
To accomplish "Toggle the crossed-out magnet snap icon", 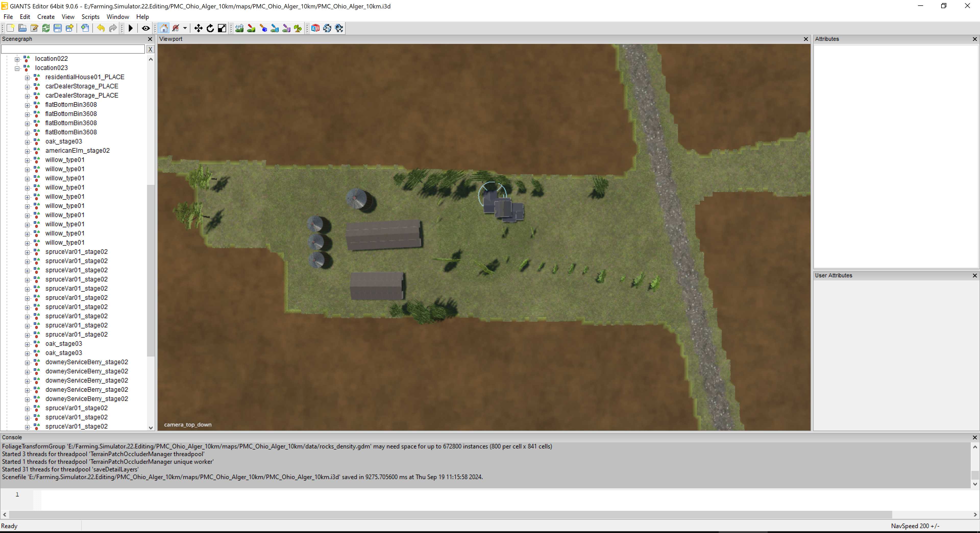I will [x=176, y=28].
